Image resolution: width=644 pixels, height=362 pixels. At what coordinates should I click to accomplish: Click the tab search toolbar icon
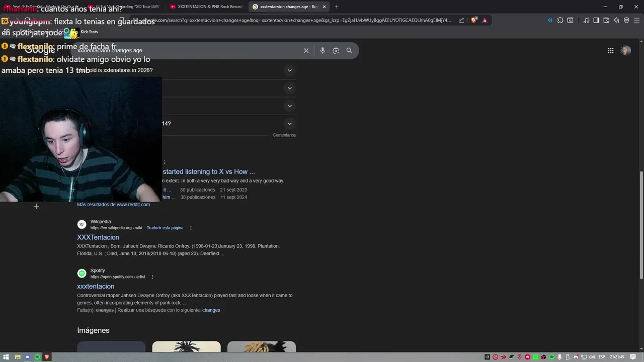tap(570, 20)
